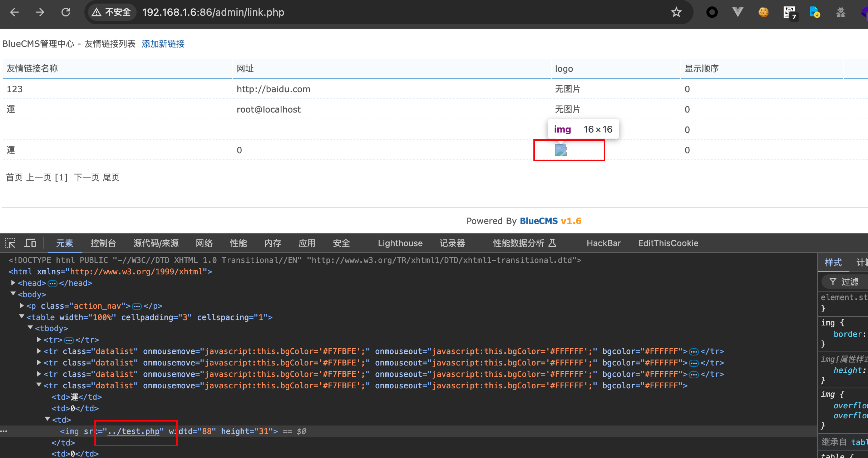Select the broken logo image in the table
The width and height of the screenshot is (868, 458).
pos(561,150)
